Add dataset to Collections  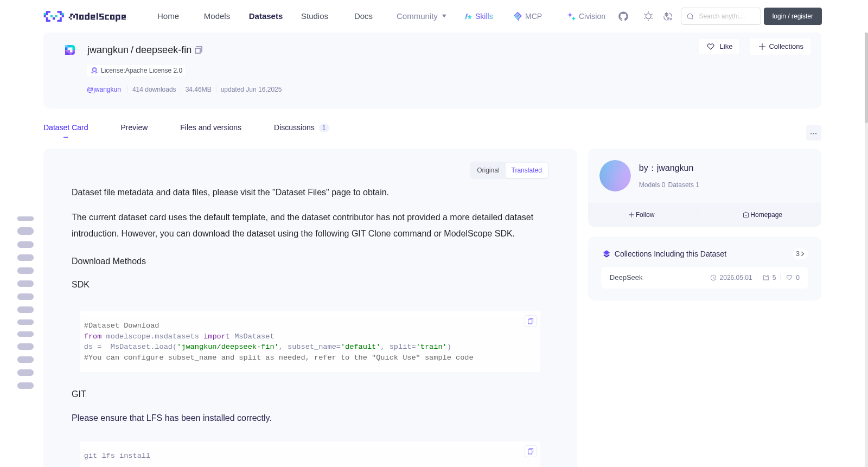pos(780,47)
